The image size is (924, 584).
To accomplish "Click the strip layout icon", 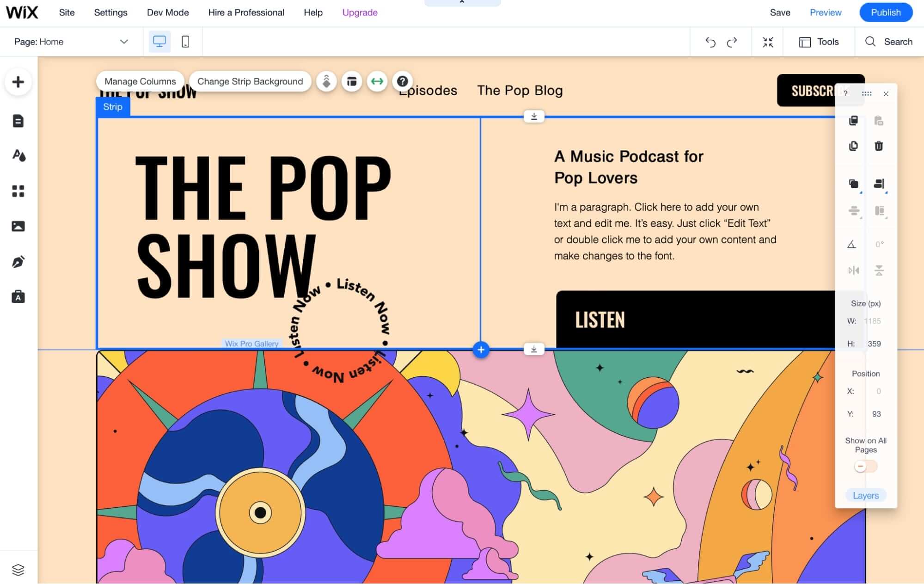I will tap(352, 81).
